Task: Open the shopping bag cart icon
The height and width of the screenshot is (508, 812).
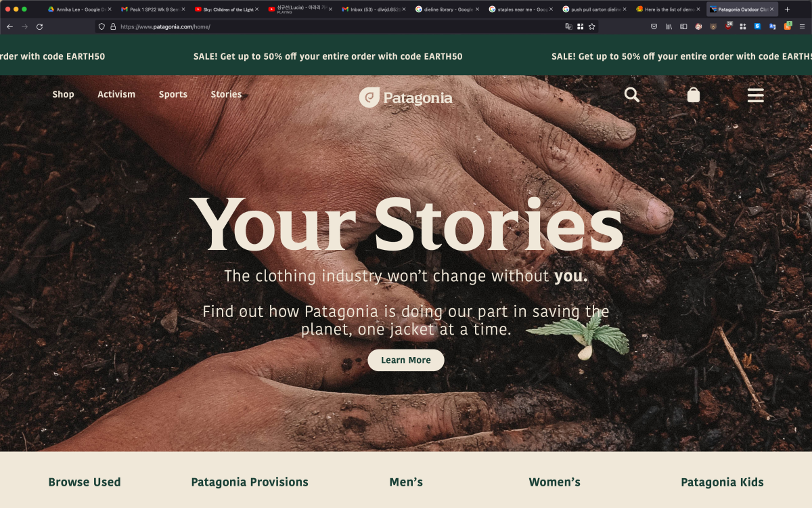Action: tap(693, 95)
